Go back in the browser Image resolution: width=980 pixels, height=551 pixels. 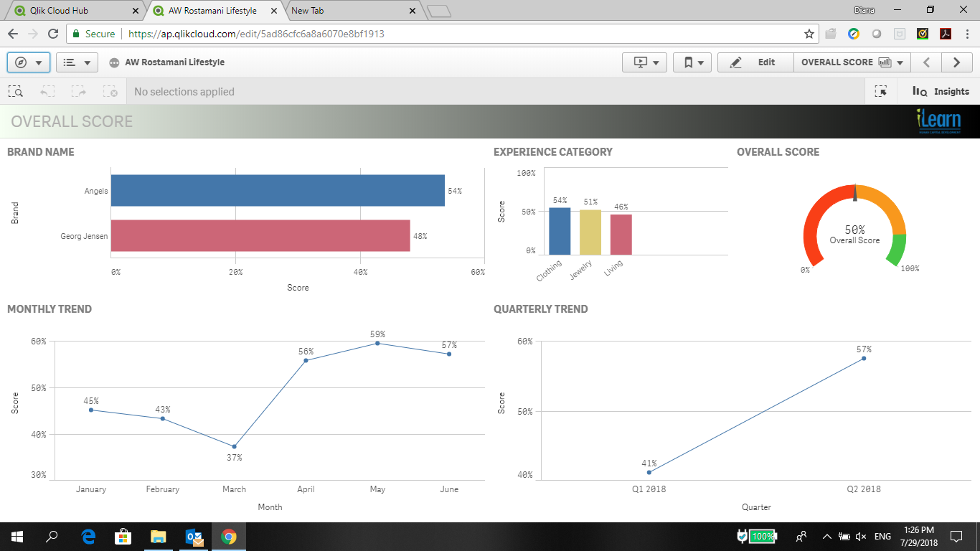(x=13, y=34)
